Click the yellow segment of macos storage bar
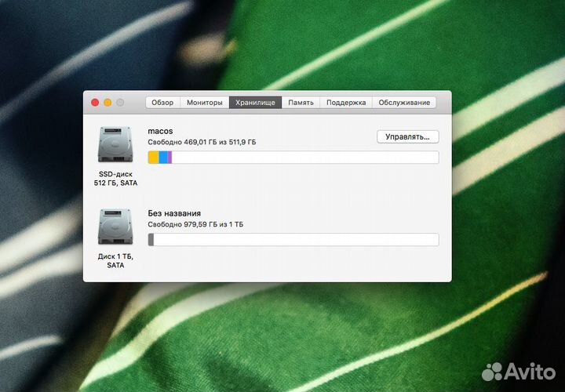 pyautogui.click(x=154, y=158)
